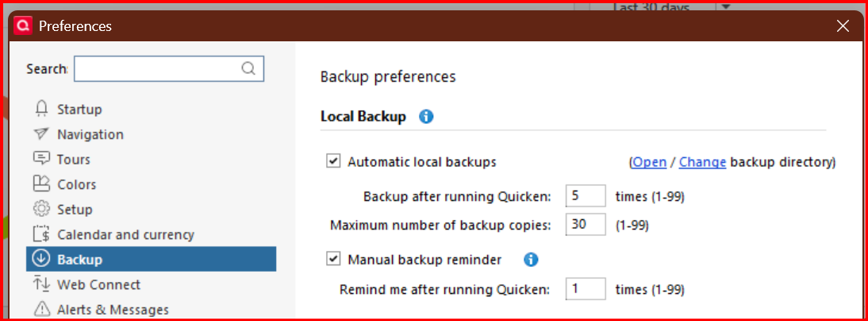The image size is (868, 321).
Task: Click the Alerts & Messages warning icon
Action: point(42,309)
